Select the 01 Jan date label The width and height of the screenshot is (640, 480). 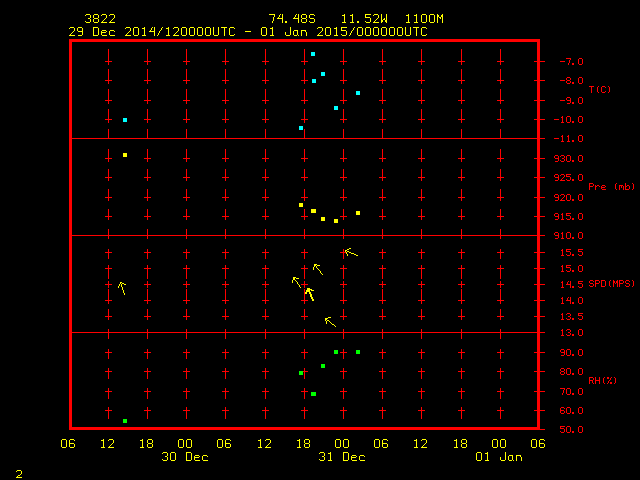[498, 457]
